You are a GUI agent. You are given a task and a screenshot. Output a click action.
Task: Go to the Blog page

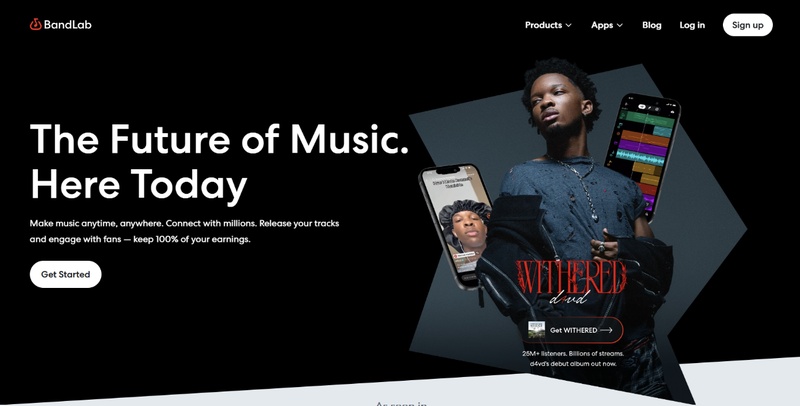click(x=652, y=25)
